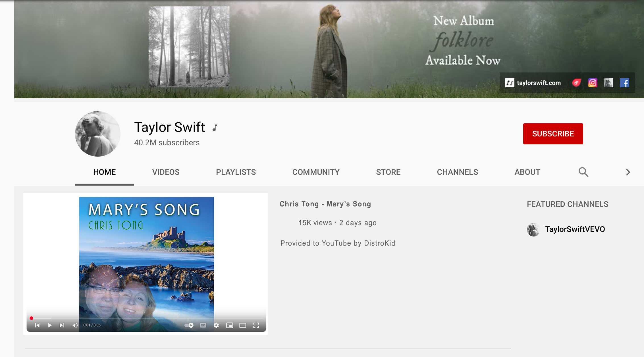Skip to the next video
The height and width of the screenshot is (357, 644).
[62, 325]
